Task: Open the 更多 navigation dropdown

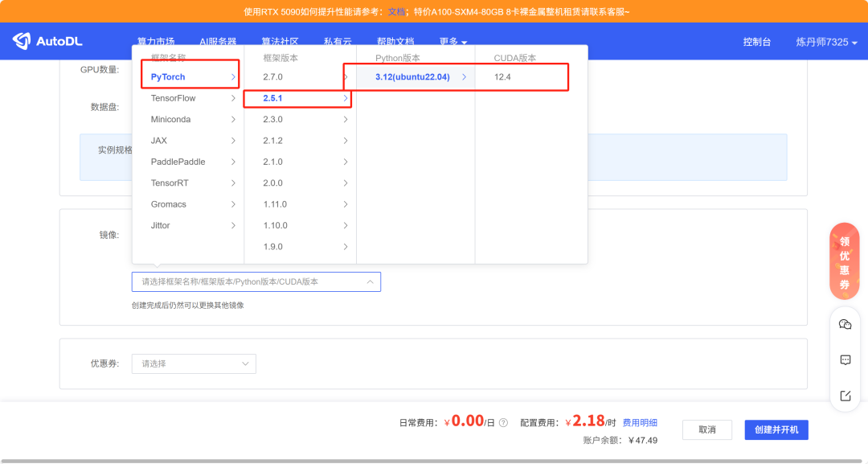Action: [452, 42]
